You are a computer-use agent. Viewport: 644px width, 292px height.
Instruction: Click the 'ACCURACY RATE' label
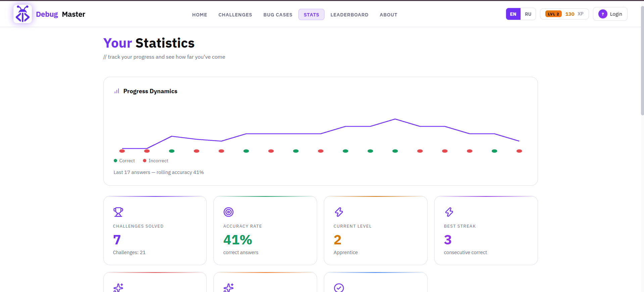point(243,226)
